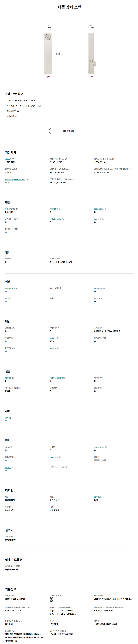Image resolution: width=138 pixels, height=644 pixels.
Task: Open info icon next to 자동 청정 관리
Action: (17, 209)
